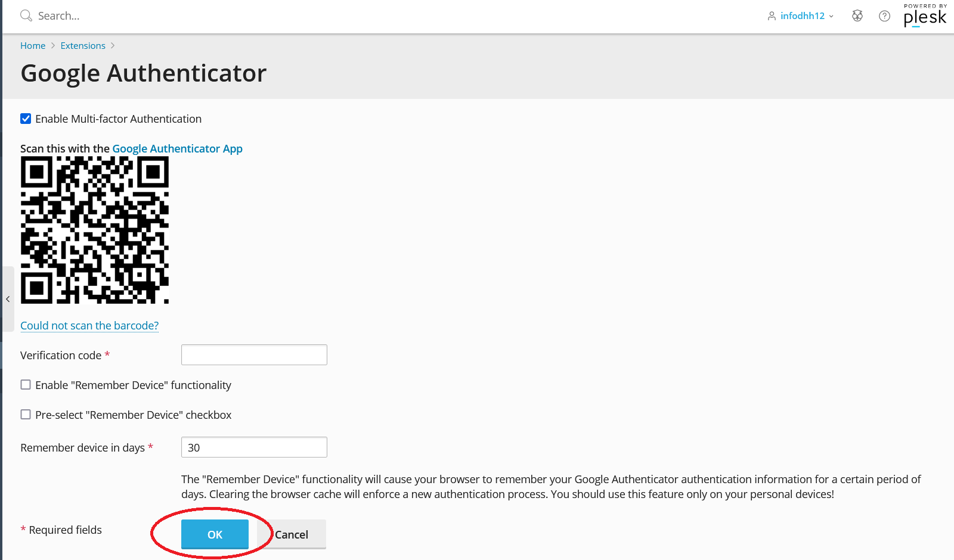
Task: Click "Could not scan the barcode?" link
Action: [89, 325]
